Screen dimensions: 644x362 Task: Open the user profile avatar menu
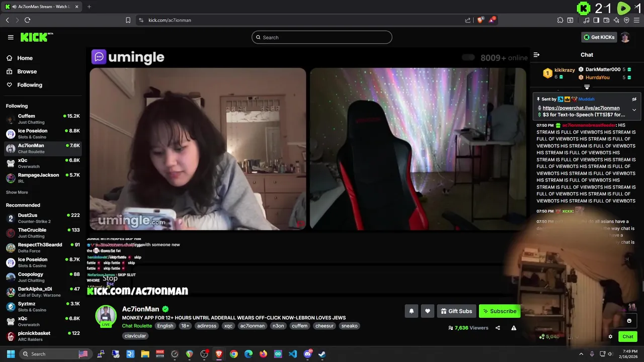point(625,37)
